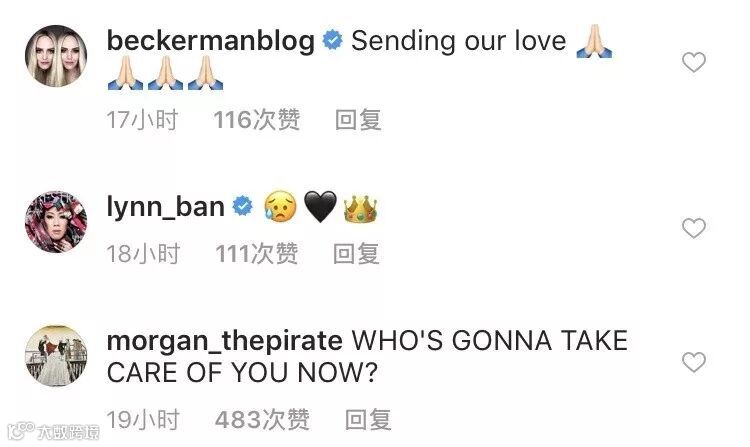Click the beckermanblog username

point(210,41)
